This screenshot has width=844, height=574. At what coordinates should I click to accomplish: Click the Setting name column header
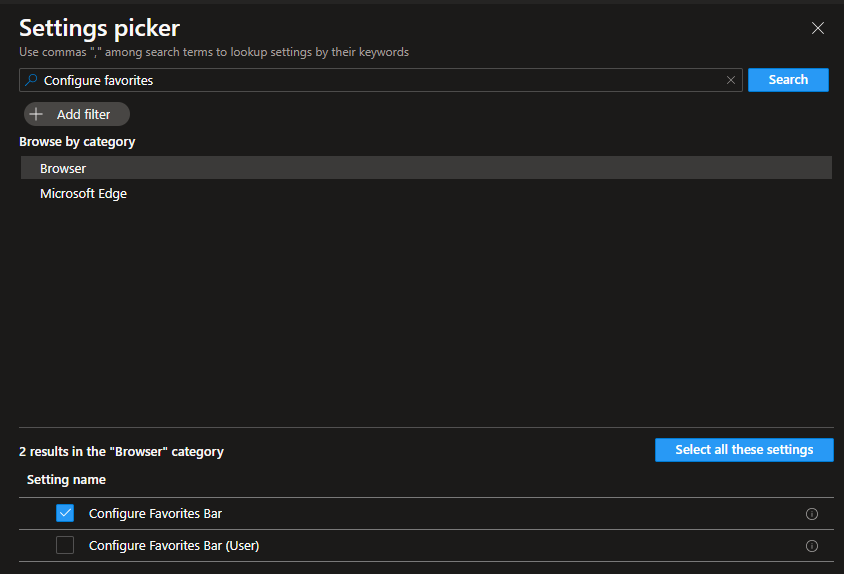pyautogui.click(x=66, y=480)
